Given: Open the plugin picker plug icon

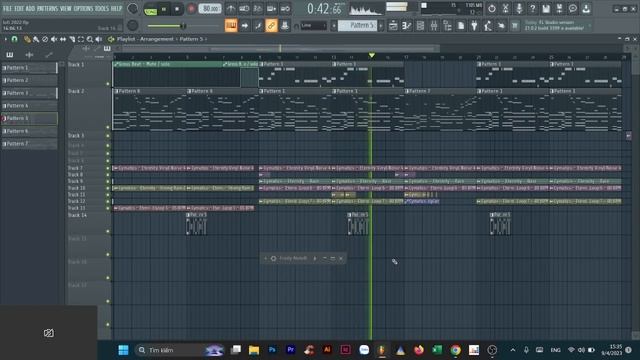Looking at the screenshot, I should 474,26.
